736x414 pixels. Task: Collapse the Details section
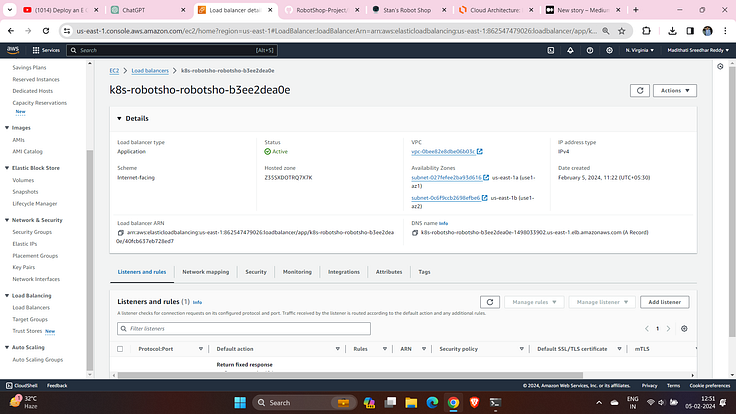[x=119, y=119]
